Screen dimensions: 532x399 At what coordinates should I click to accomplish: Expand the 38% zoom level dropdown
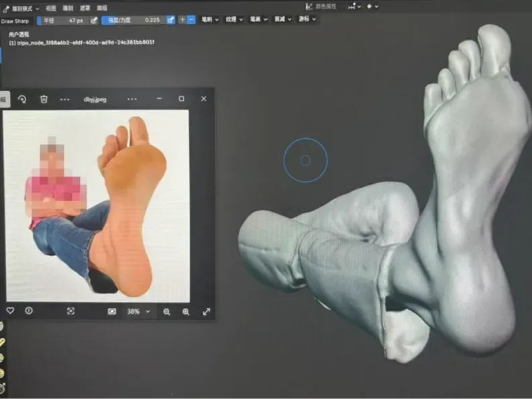click(139, 311)
